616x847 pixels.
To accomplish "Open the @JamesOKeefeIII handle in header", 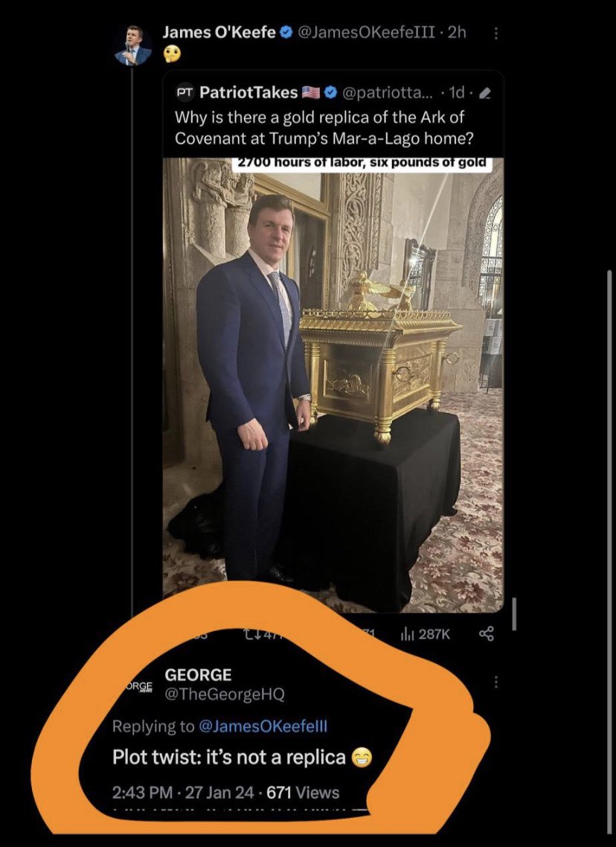I will pyautogui.click(x=365, y=33).
